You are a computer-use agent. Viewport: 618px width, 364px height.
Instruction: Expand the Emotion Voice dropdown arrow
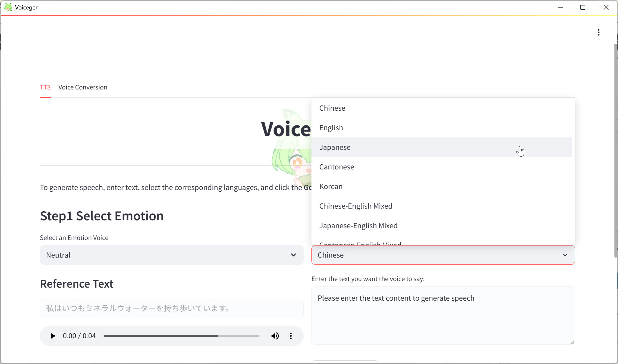click(293, 255)
